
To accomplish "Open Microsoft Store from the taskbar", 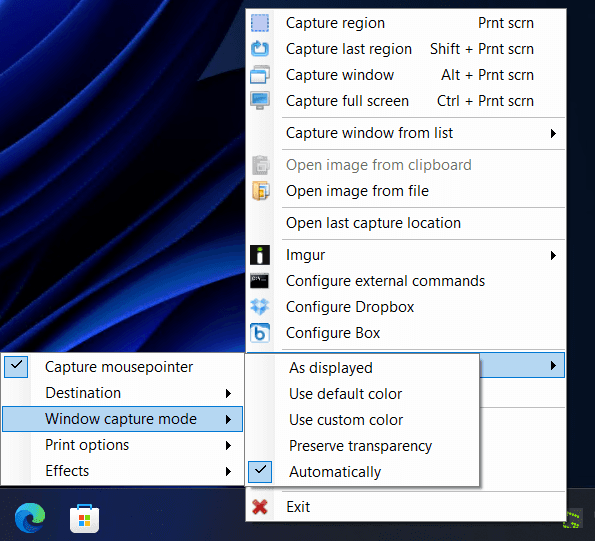I will (84, 518).
